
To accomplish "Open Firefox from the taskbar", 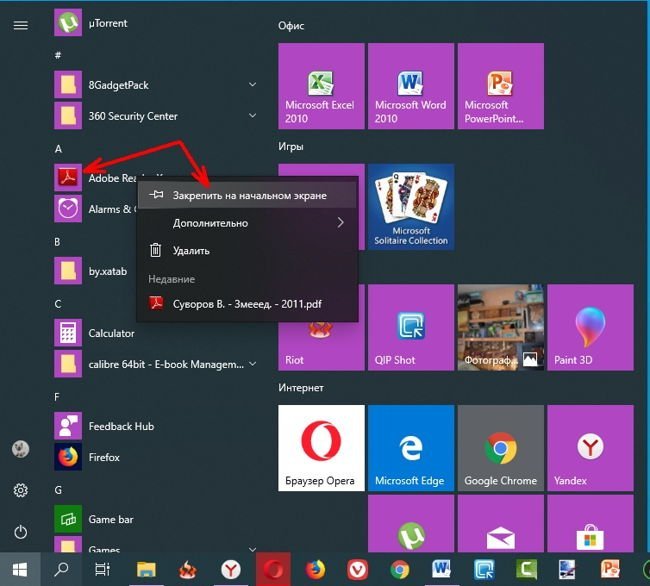I will (x=315, y=569).
